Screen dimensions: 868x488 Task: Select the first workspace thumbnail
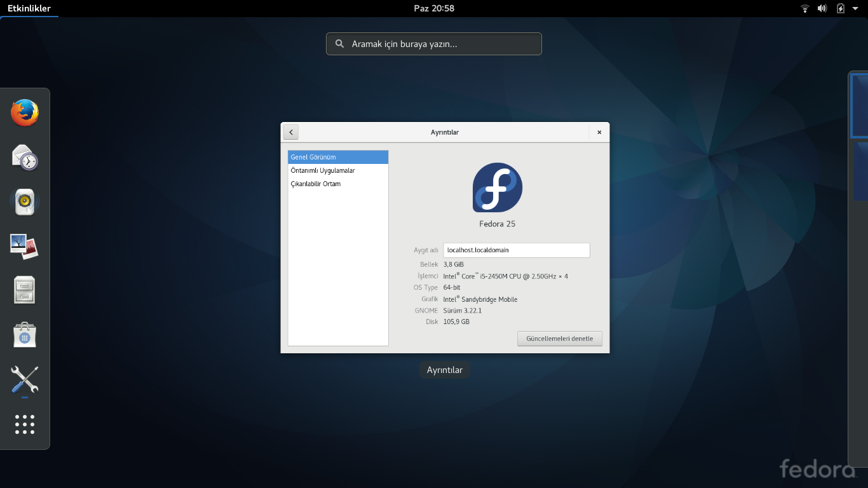pyautogui.click(x=860, y=106)
